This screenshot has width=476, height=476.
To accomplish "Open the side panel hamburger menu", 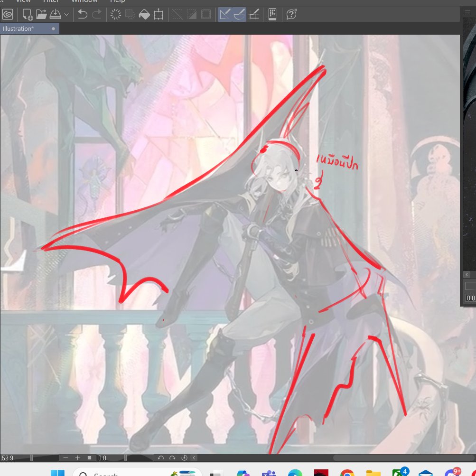I will pyautogui.click(x=467, y=12).
